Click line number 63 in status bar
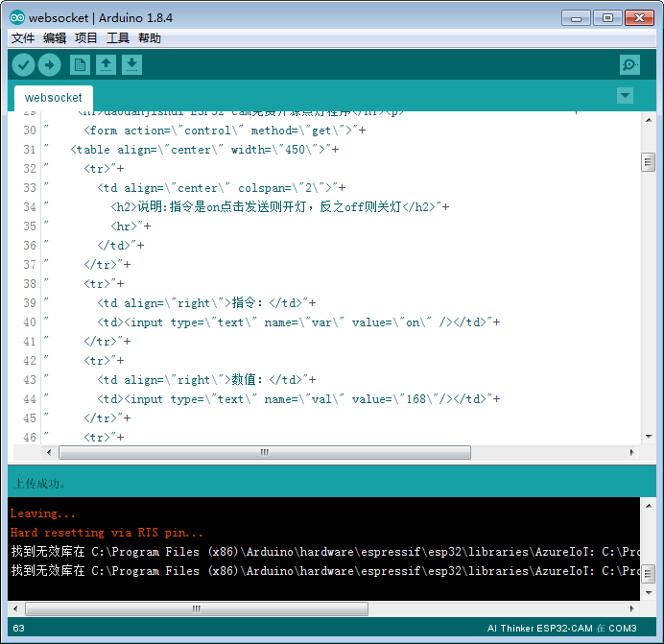This screenshot has width=664, height=644. click(x=18, y=629)
